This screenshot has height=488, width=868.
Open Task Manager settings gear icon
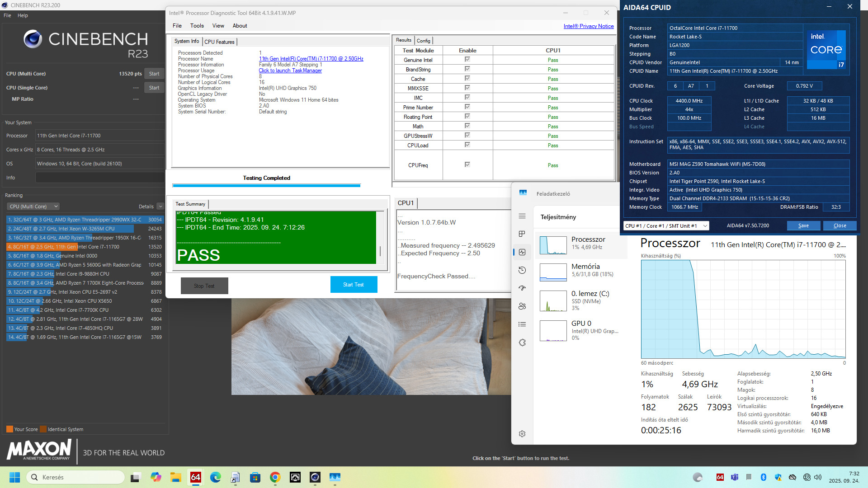pos(522,434)
